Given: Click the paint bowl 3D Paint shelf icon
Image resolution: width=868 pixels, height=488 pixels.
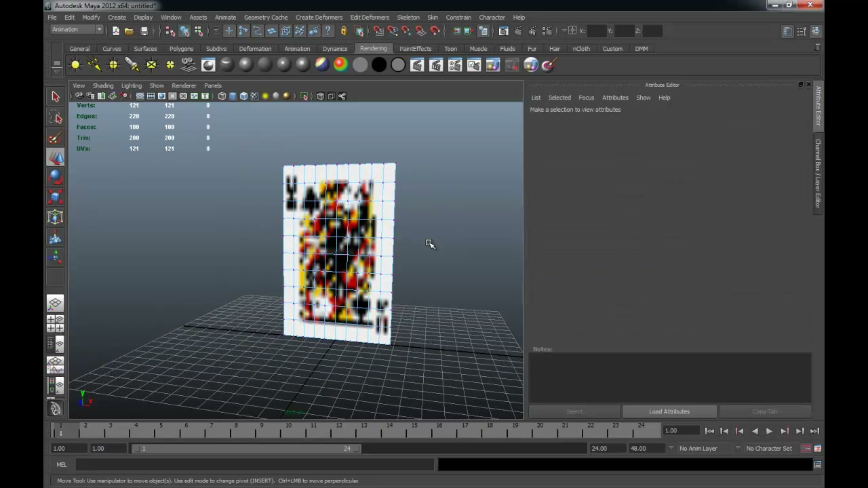Looking at the screenshot, I should pyautogui.click(x=549, y=65).
